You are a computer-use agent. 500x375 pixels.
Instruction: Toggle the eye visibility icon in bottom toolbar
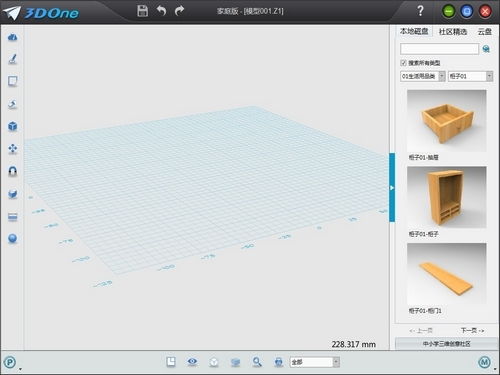192,362
